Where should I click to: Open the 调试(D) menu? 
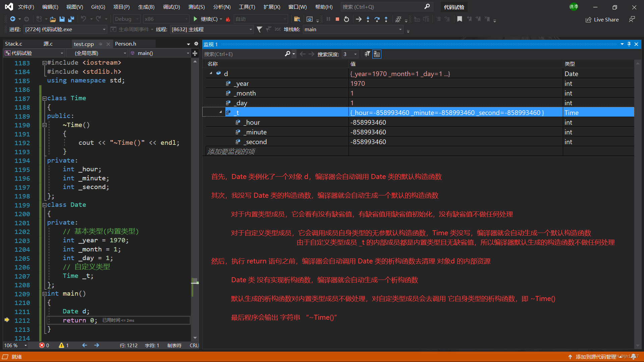171,7
